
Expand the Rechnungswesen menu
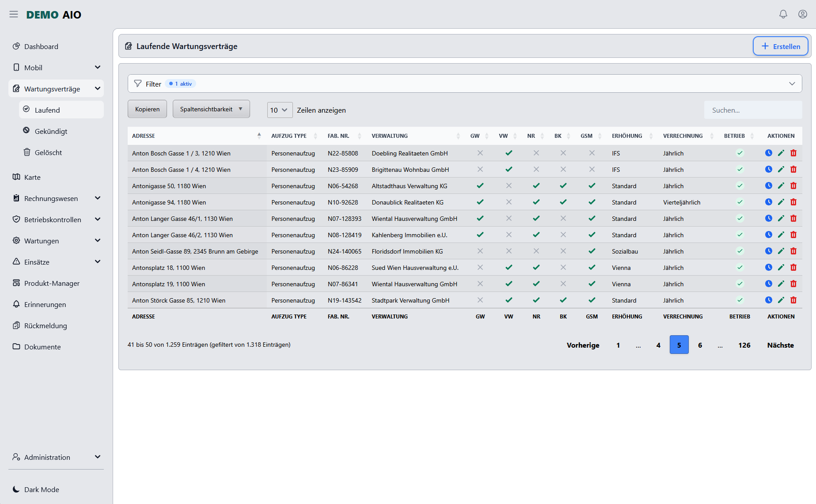(56, 198)
